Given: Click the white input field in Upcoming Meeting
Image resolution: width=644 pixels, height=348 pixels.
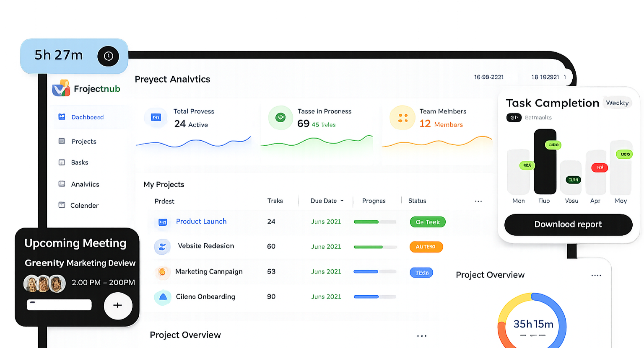Looking at the screenshot, I should tap(59, 305).
